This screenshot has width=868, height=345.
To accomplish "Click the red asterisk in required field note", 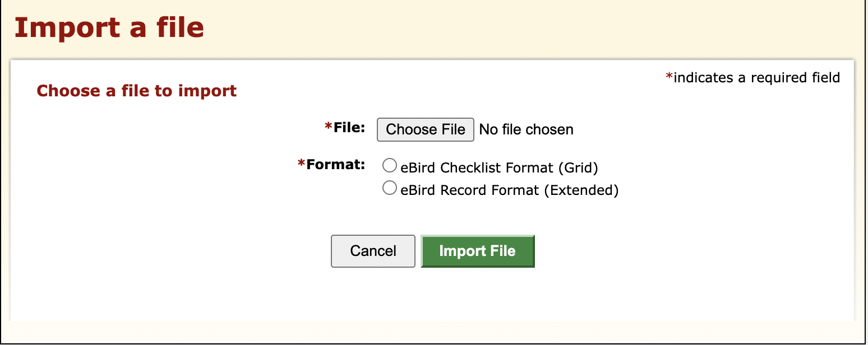I will coord(669,77).
